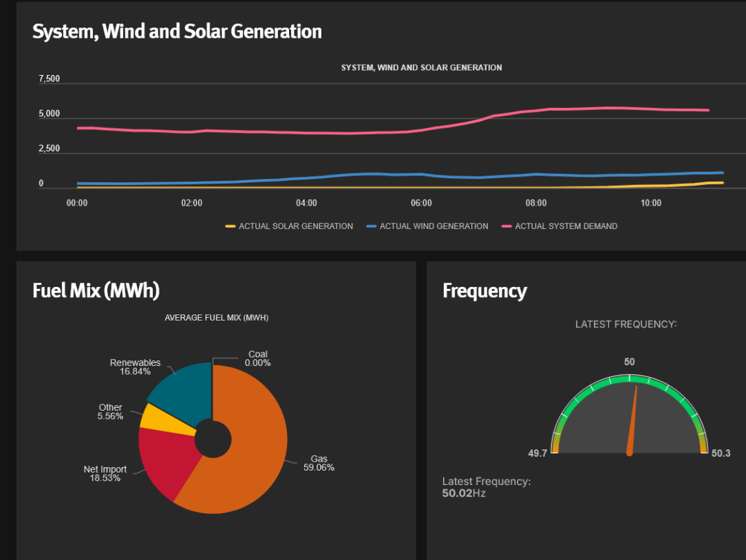
Task: Click the Coal 0.00% label
Action: tap(258, 358)
